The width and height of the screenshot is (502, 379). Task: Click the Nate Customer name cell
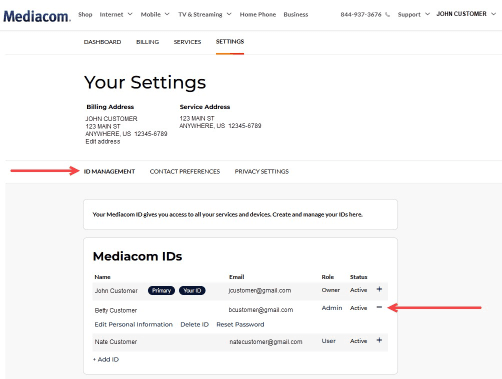116,342
